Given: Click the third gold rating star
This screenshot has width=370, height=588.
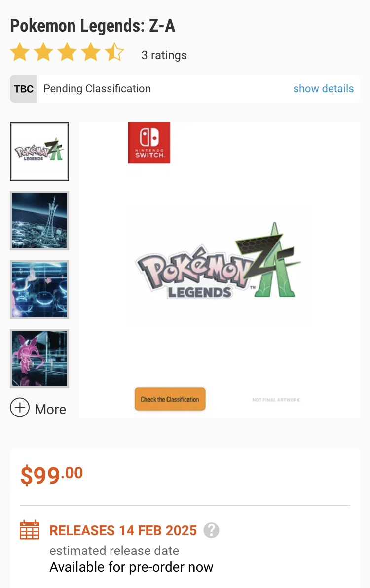Looking at the screenshot, I should pos(67,52).
